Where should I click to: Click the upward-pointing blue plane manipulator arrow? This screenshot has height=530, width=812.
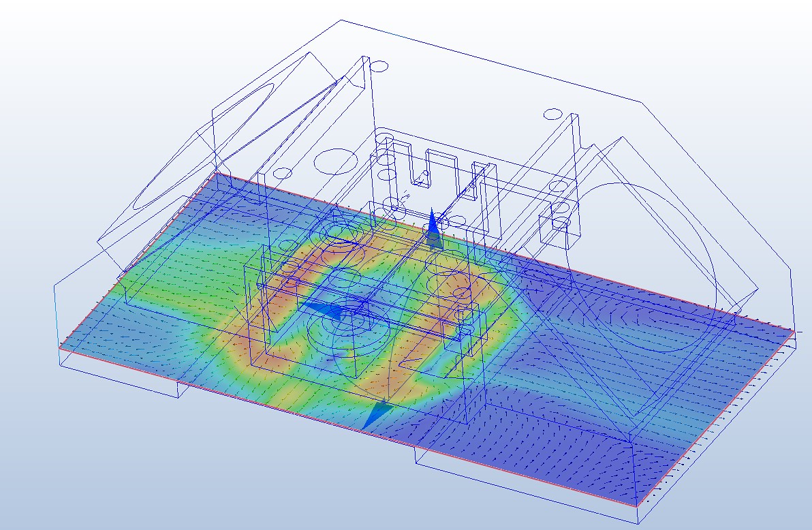[434, 230]
